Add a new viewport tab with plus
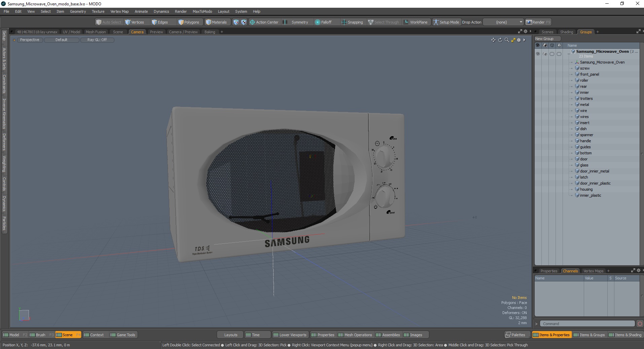The width and height of the screenshot is (644, 349). click(x=222, y=32)
